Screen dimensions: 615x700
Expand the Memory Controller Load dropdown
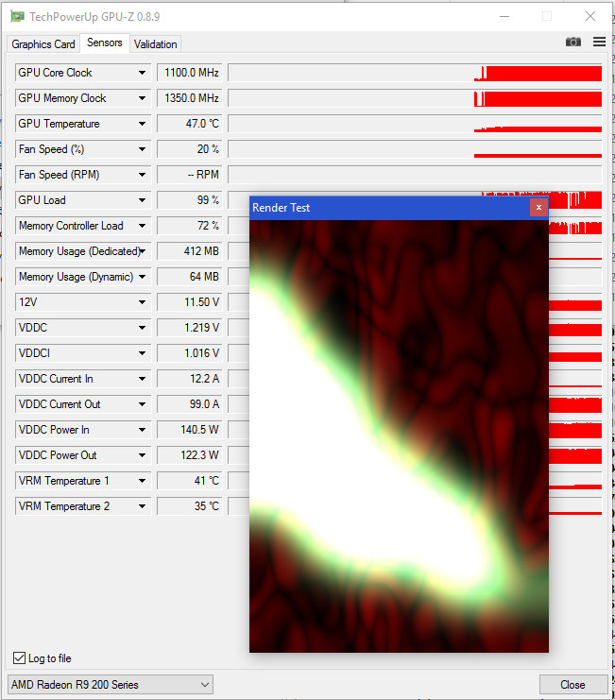tap(142, 226)
